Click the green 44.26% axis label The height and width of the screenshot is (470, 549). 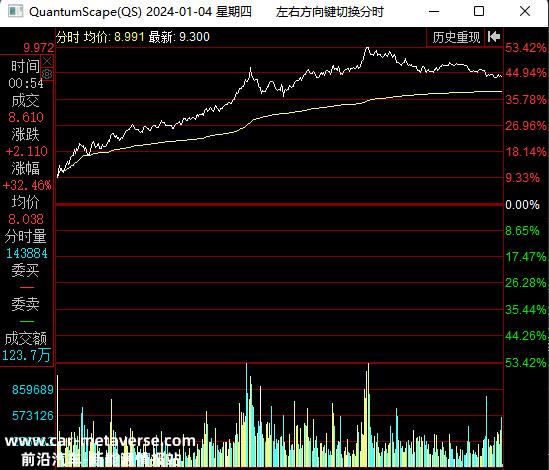tap(526, 336)
